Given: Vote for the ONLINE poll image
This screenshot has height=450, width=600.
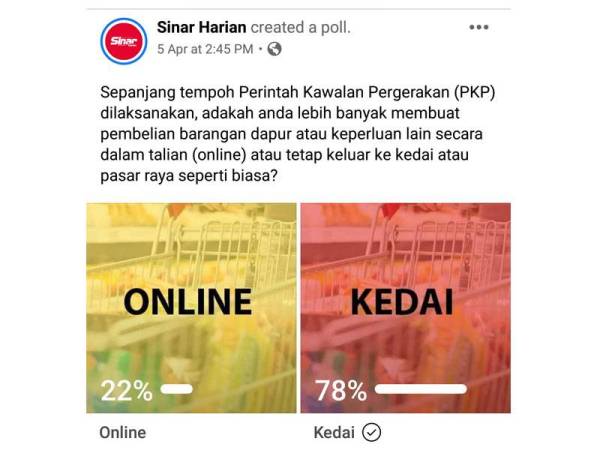Looking at the screenshot, I should click(x=191, y=308).
